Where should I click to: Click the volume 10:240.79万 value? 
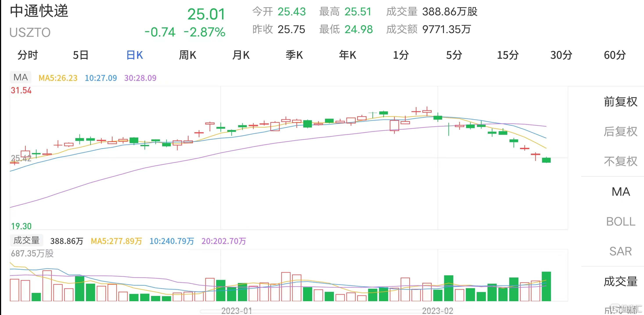[172, 241]
